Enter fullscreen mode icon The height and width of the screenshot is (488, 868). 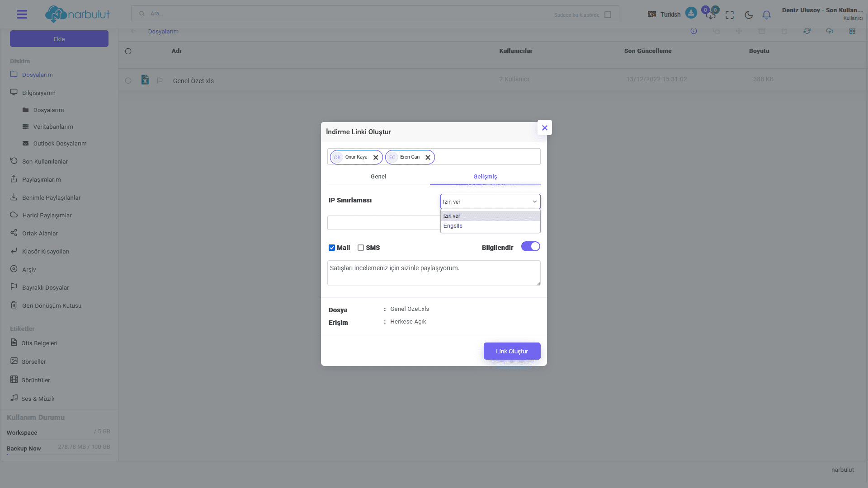click(x=730, y=15)
